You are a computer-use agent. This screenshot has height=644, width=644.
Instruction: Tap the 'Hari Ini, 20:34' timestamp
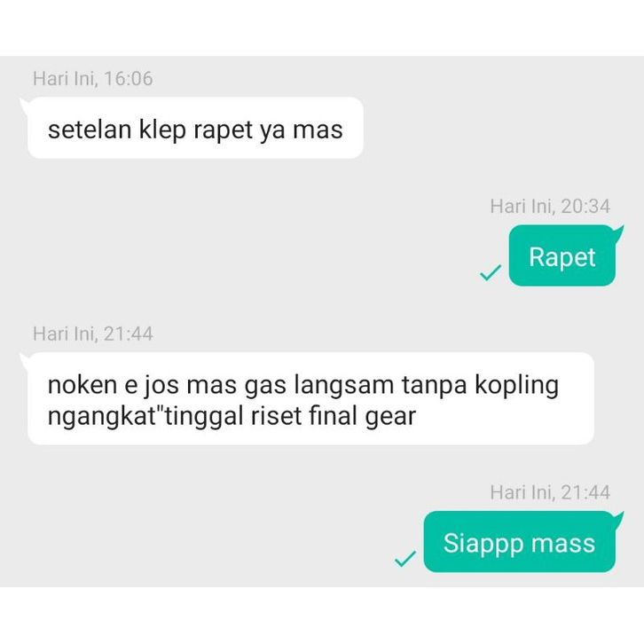550,206
